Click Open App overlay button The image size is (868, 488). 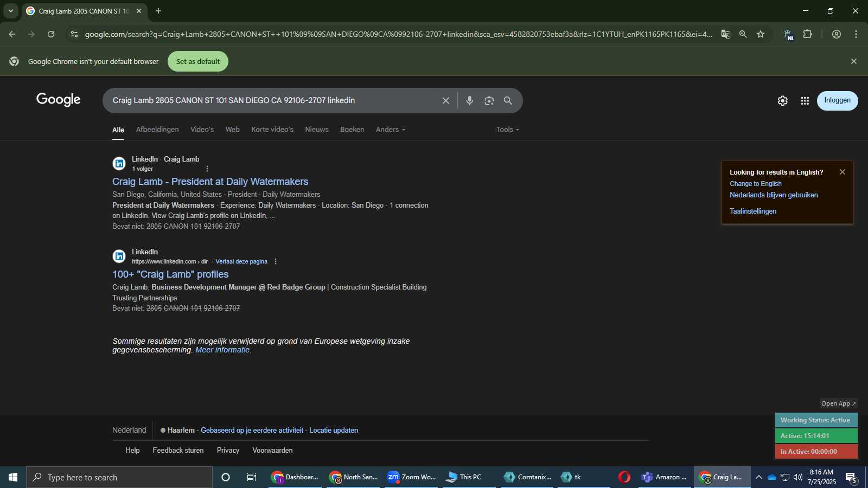click(838, 403)
